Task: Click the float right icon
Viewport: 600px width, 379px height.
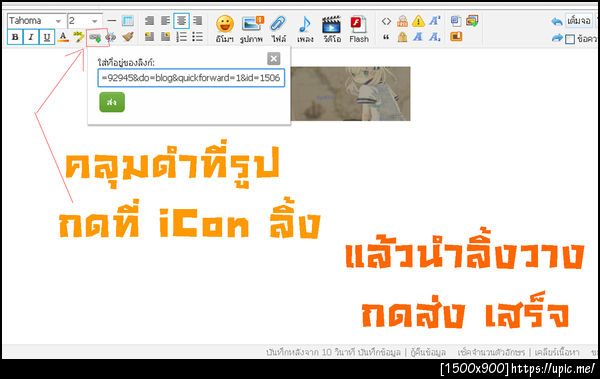Action: pos(165,37)
